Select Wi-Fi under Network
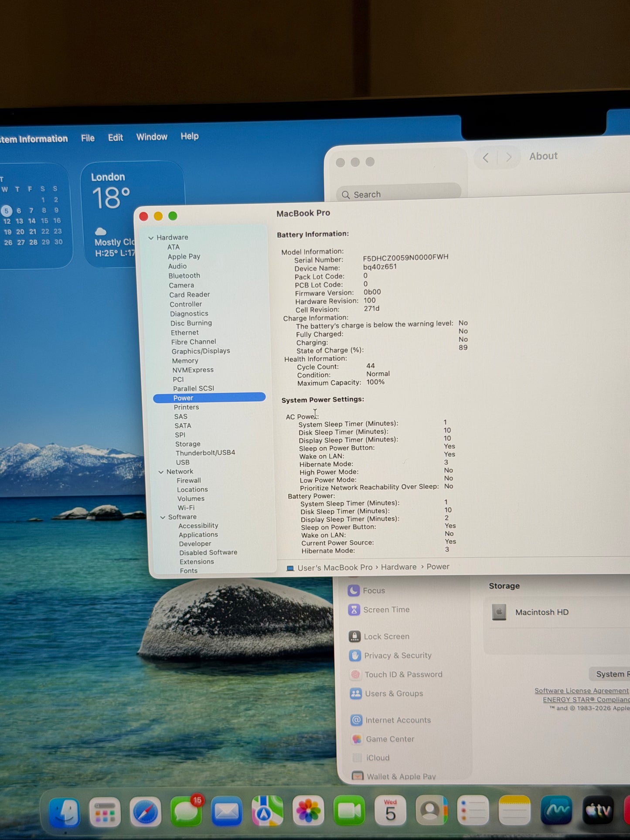Image resolution: width=630 pixels, height=840 pixels. 186,508
